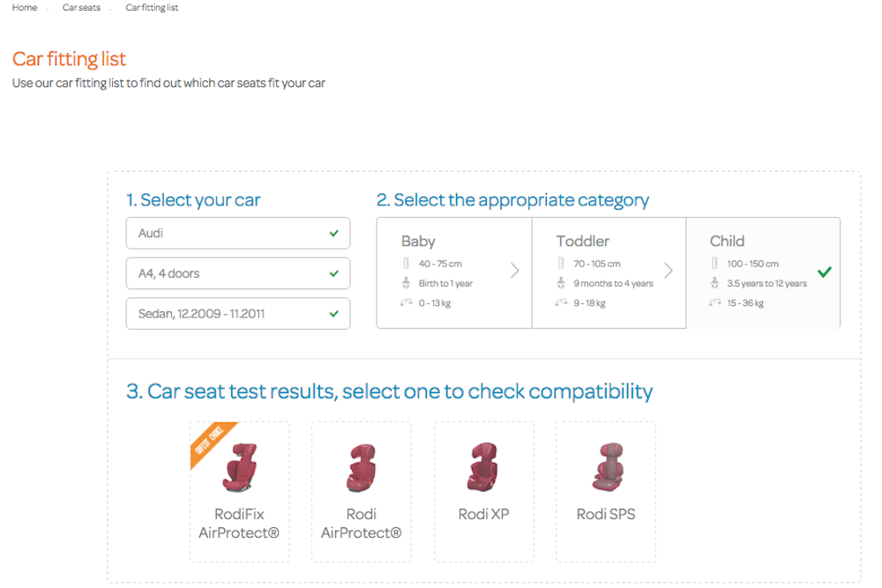The height and width of the screenshot is (588, 882).
Task: Open Car seats in the breadcrumb
Action: tap(81, 7)
